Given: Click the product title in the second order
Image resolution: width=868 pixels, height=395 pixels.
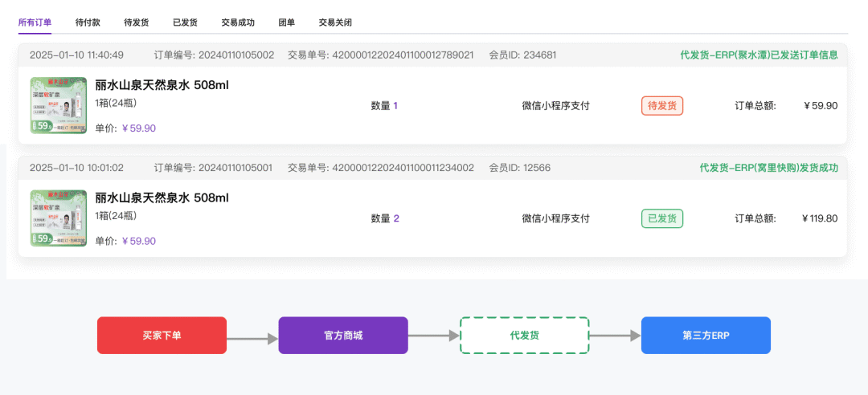Looking at the screenshot, I should (162, 198).
